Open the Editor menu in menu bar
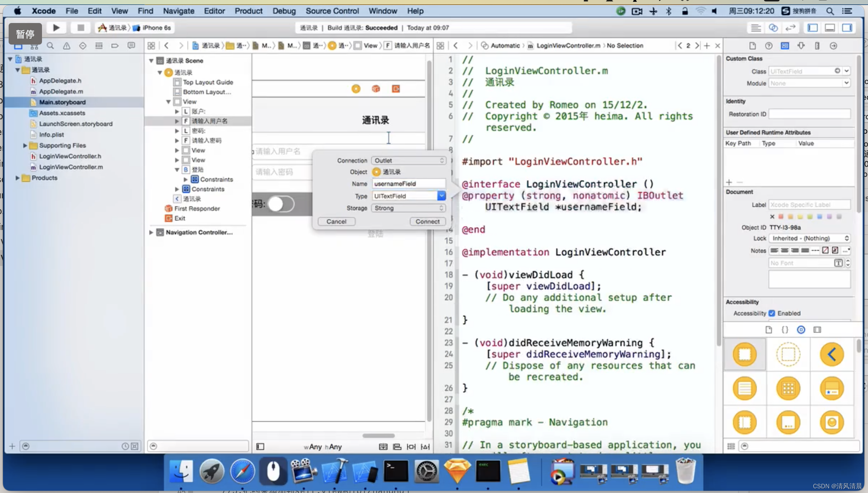The height and width of the screenshot is (493, 868). [214, 11]
